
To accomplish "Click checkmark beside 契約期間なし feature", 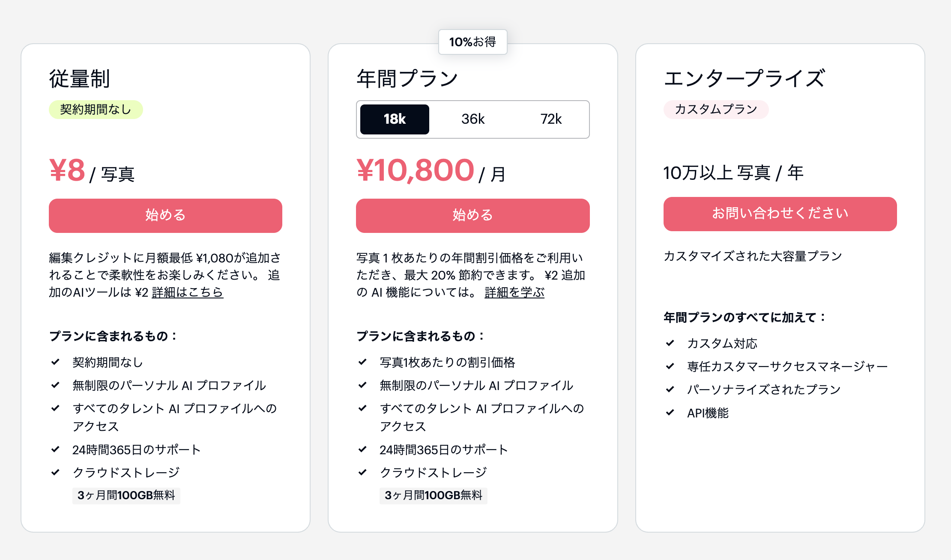I will click(x=55, y=362).
